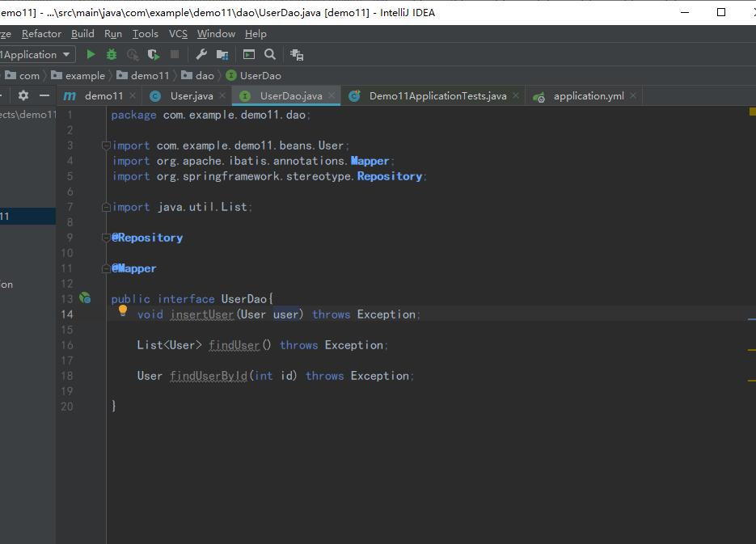Click the Spring bean gutter icon on line 13

pos(85,298)
